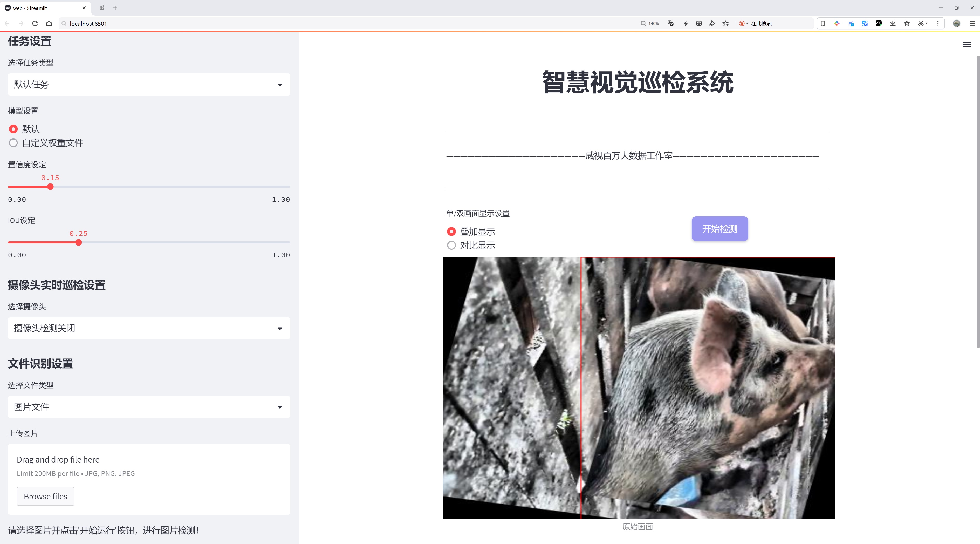Click the share arrow icon in address bar
Screen dimensions: 980x544
click(x=712, y=24)
